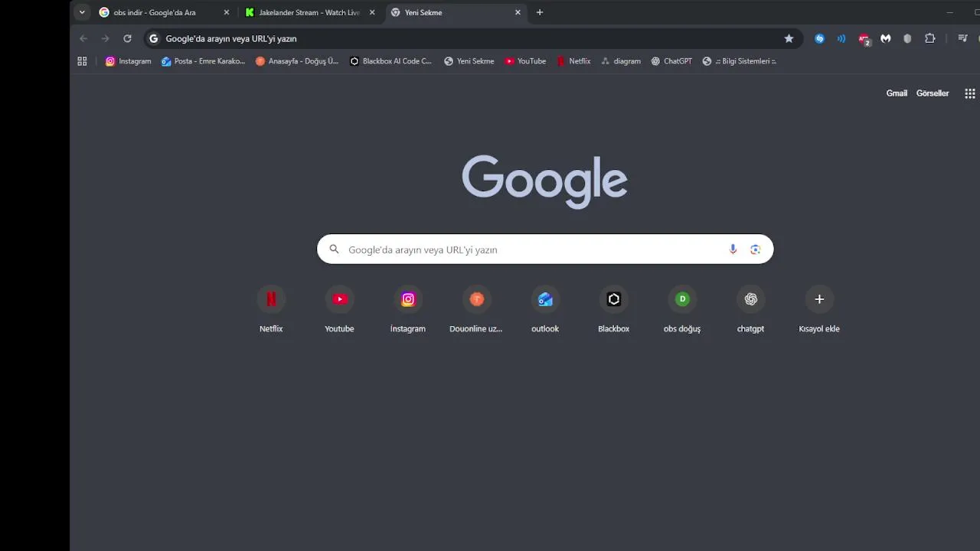Close the 'obs indir' tab
980x551 pixels.
(x=226, y=12)
